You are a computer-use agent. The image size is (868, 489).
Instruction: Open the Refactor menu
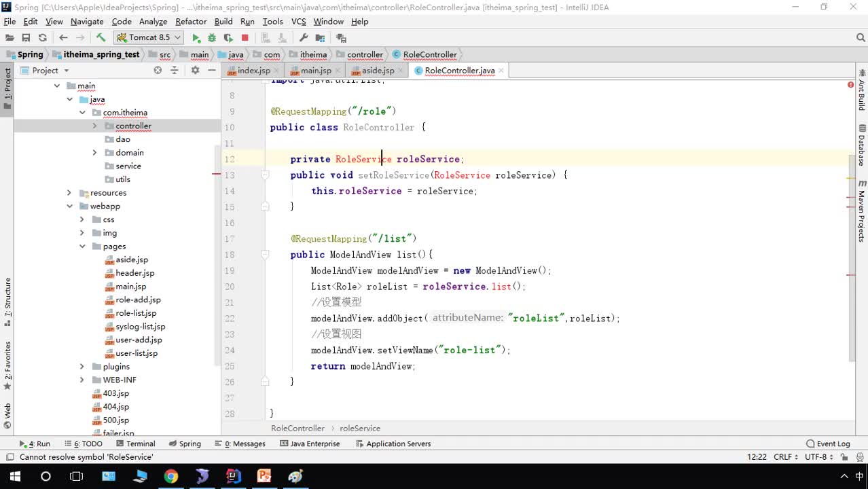click(x=191, y=21)
